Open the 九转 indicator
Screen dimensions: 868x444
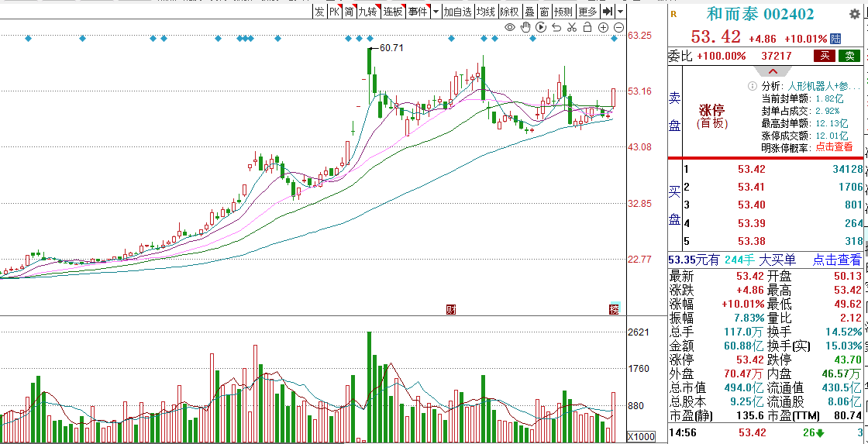click(368, 12)
